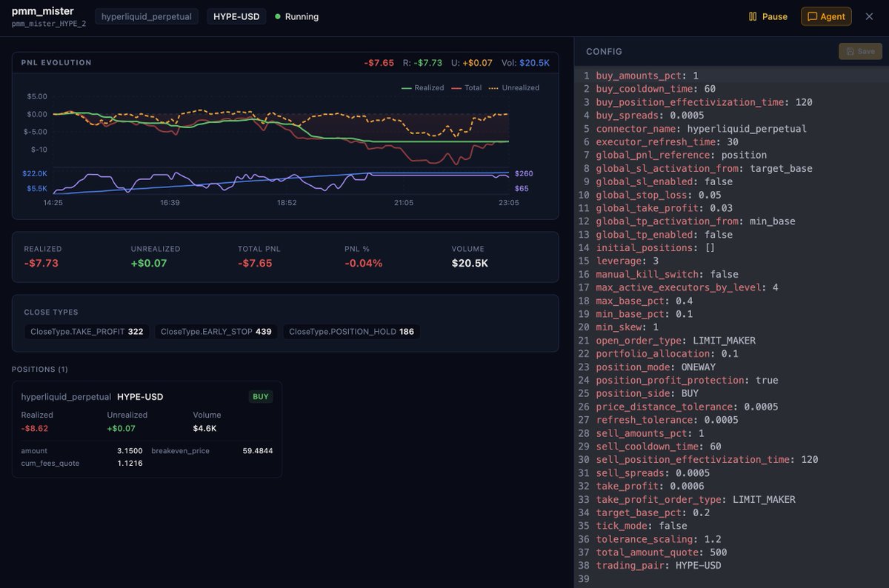Viewport: 889px width, 588px height.
Task: Place cursor on leverage config line
Action: tap(627, 261)
